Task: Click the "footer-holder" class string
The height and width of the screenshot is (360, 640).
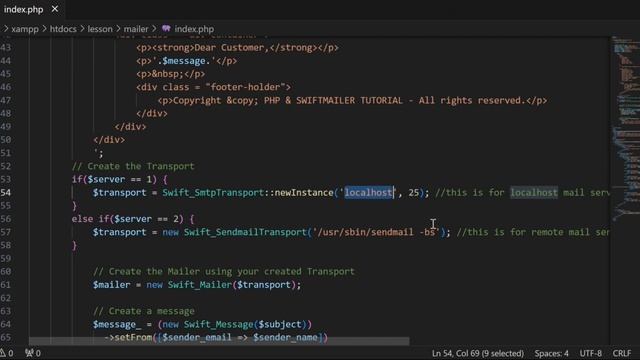Action: pyautogui.click(x=245, y=87)
